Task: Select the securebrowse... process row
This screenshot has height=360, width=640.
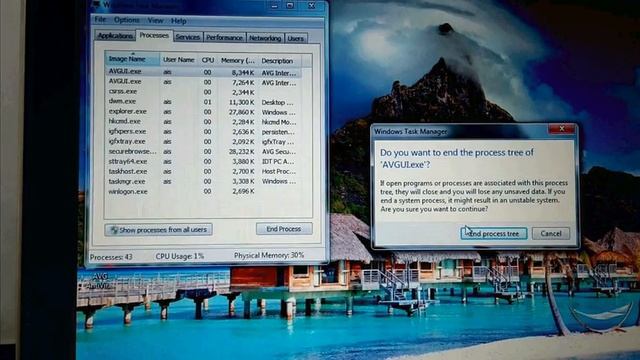Action: click(x=203, y=151)
